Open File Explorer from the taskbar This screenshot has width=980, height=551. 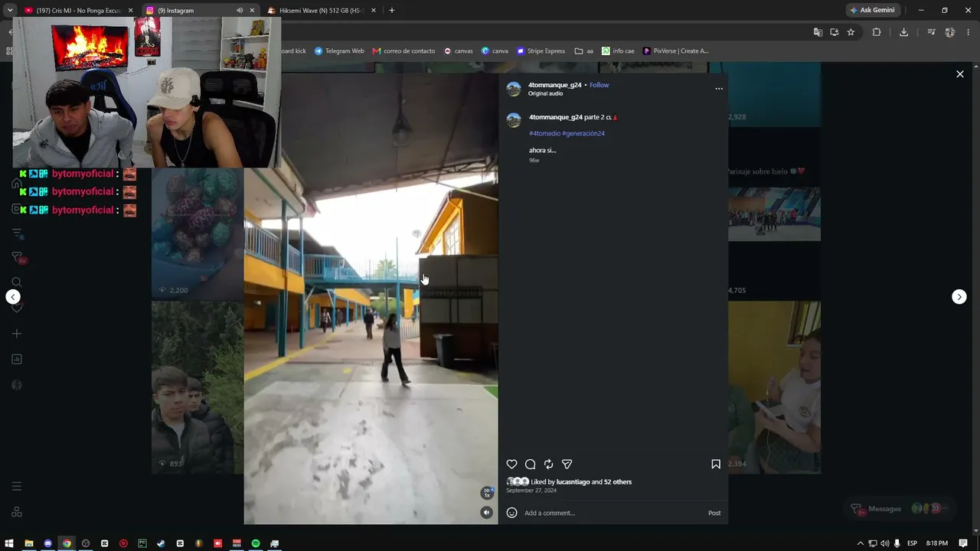29,543
